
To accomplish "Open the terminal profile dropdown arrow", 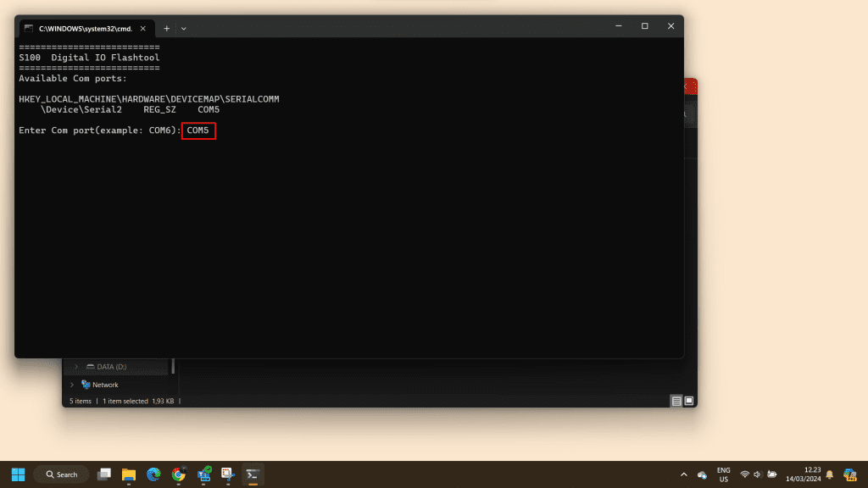I will 183,28.
